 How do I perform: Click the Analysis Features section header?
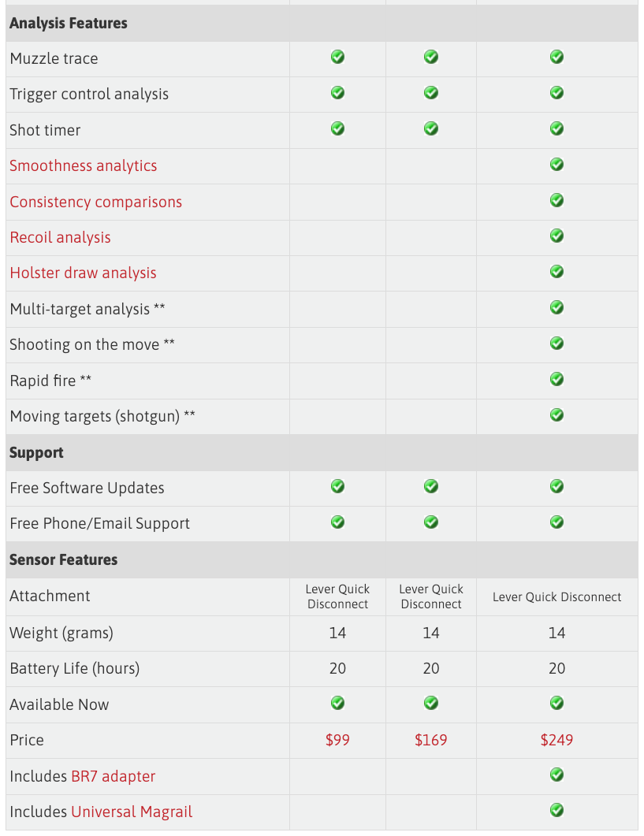[69, 23]
